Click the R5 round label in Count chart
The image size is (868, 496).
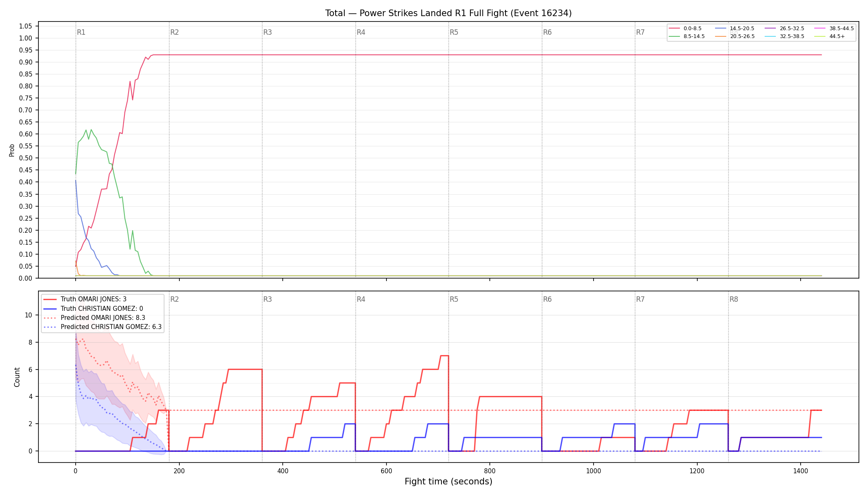(x=454, y=299)
